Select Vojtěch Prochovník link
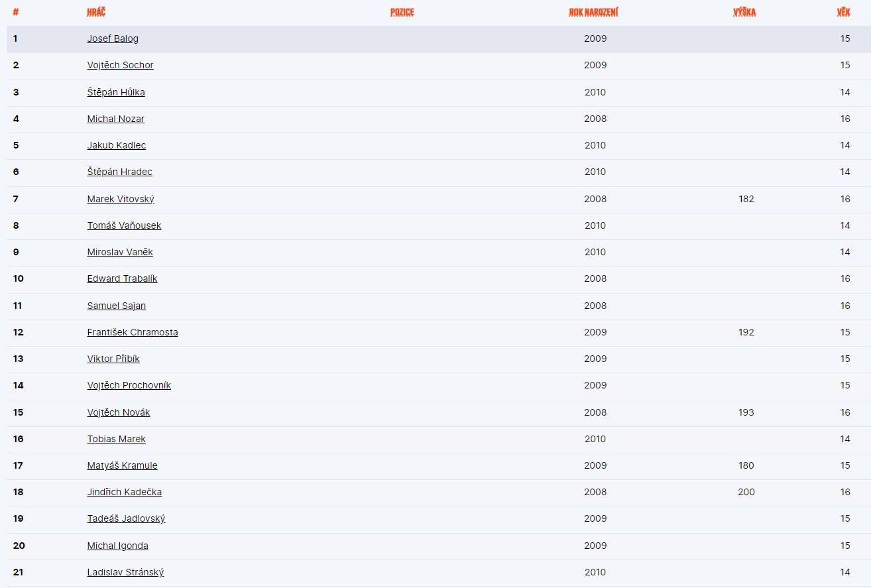The width and height of the screenshot is (871, 588). click(129, 385)
